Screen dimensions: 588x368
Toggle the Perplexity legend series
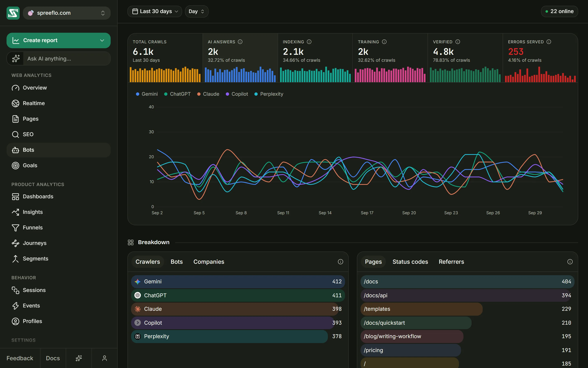point(269,94)
